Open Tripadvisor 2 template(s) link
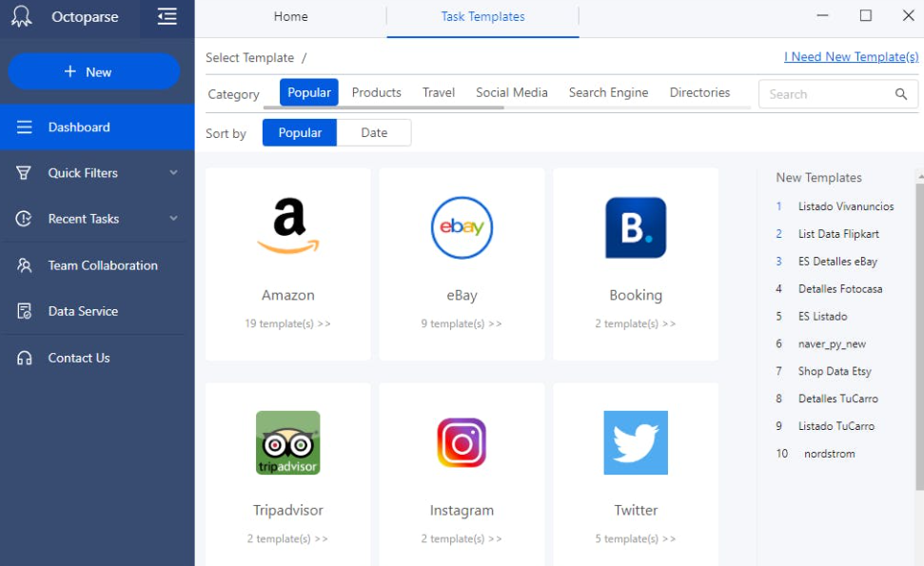The image size is (924, 566). point(287,538)
